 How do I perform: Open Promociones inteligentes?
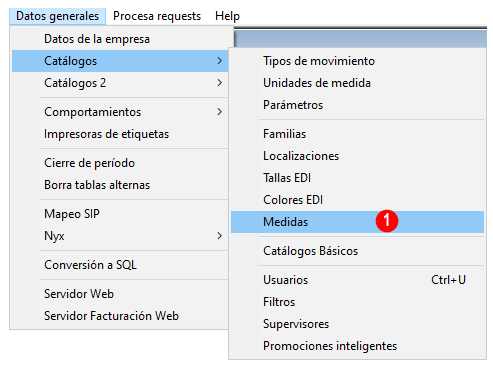[x=357, y=346]
